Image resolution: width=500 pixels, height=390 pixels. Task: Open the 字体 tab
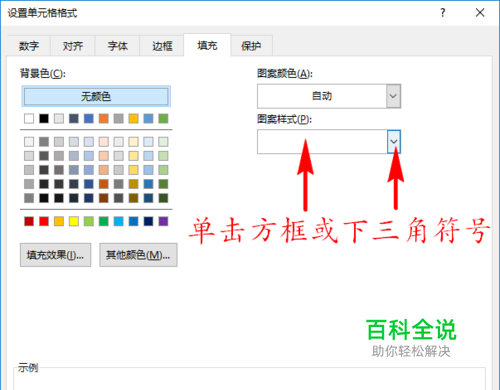117,46
